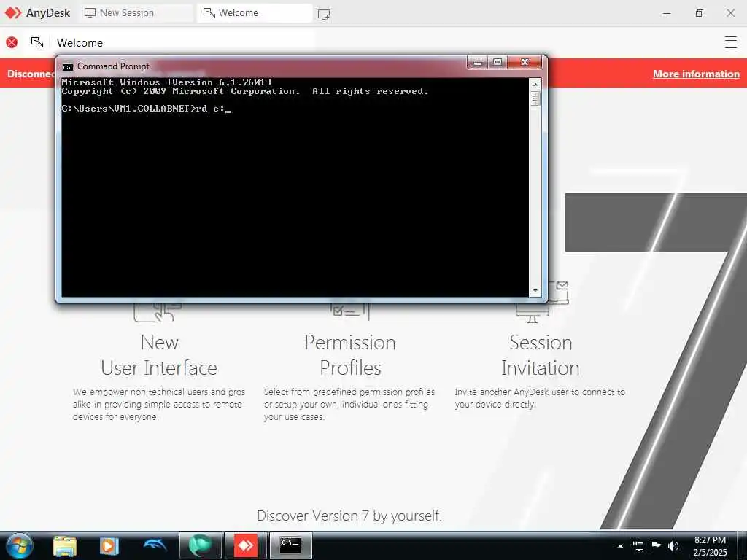Click the network tray icon
The width and height of the screenshot is (747, 560).
pos(638,546)
